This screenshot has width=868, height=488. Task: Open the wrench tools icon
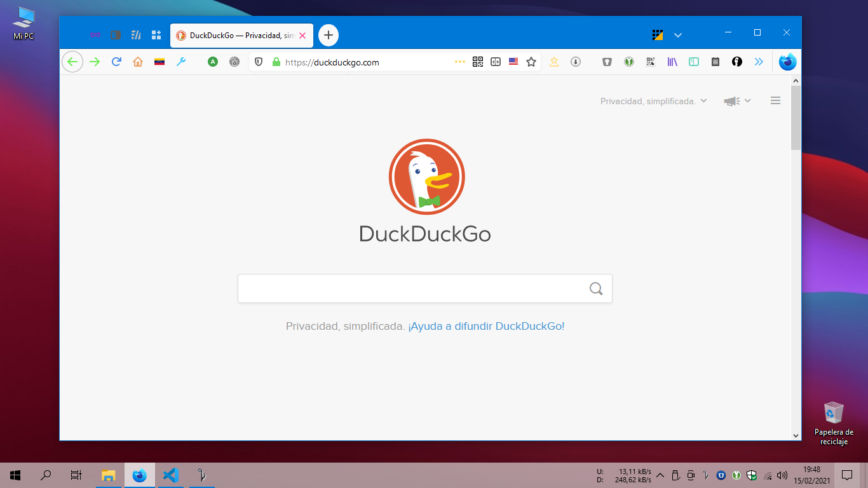(x=181, y=62)
